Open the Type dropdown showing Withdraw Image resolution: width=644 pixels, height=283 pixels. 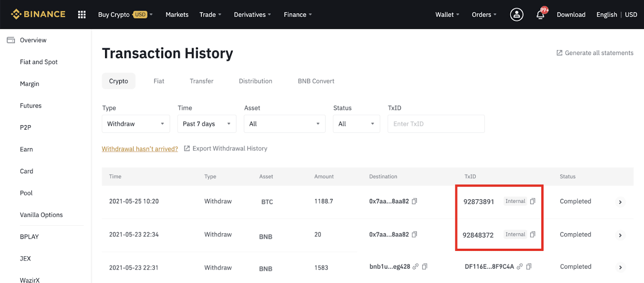point(136,124)
